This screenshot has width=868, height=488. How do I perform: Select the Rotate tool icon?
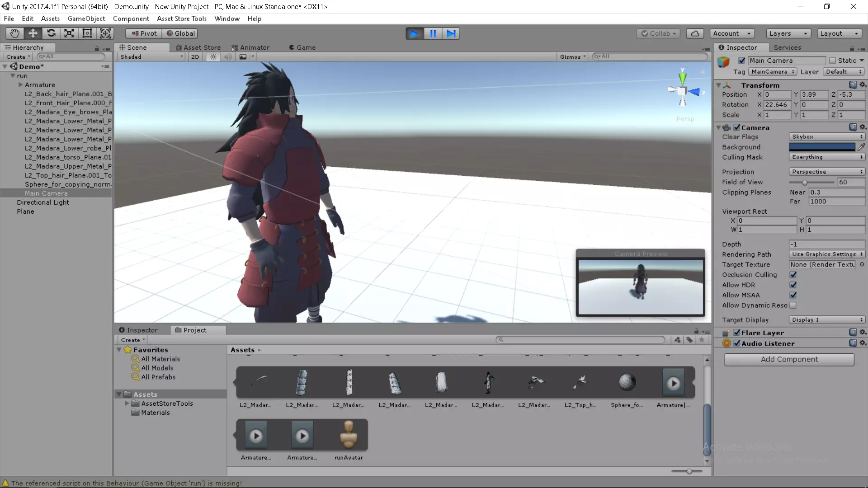(51, 33)
